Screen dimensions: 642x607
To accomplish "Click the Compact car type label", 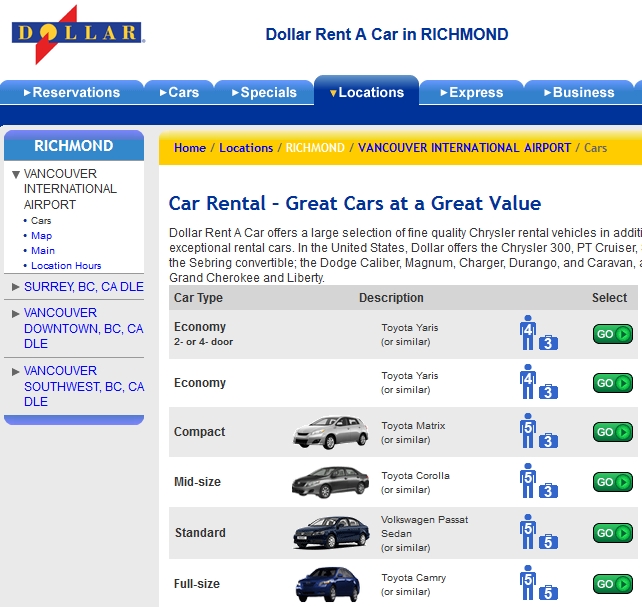I will [x=199, y=432].
